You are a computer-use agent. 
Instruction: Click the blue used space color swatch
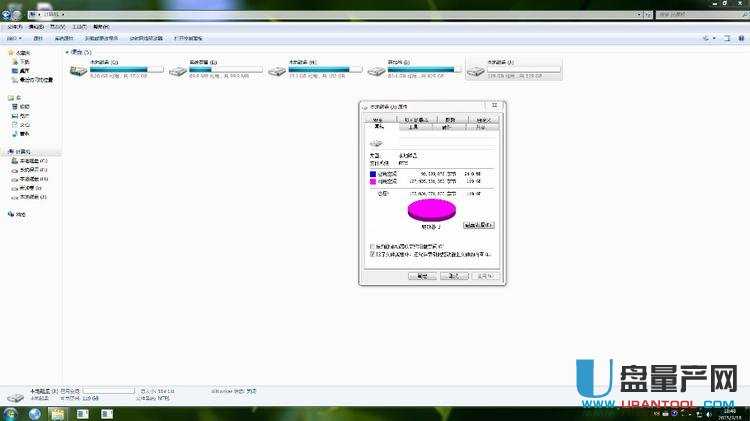(x=373, y=173)
